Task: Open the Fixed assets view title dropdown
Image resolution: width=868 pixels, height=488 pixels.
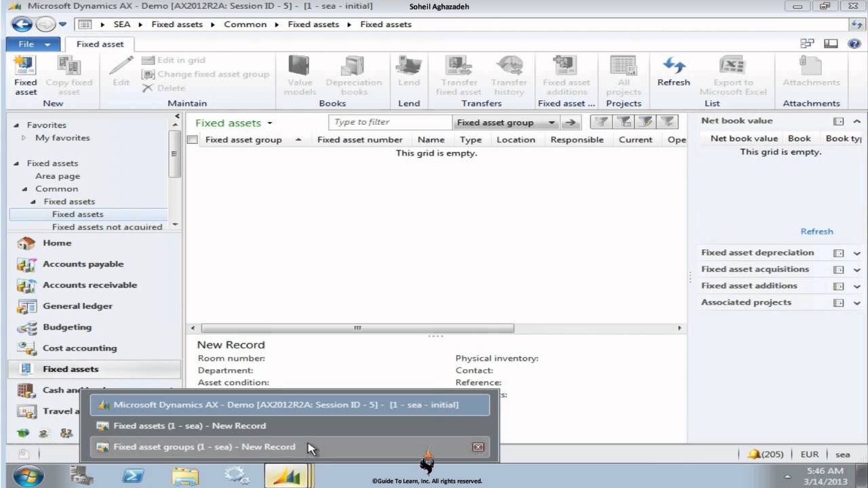Action: [269, 123]
